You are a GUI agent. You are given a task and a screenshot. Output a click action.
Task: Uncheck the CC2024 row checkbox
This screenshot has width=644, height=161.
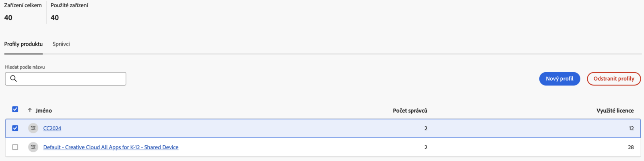[15, 128]
